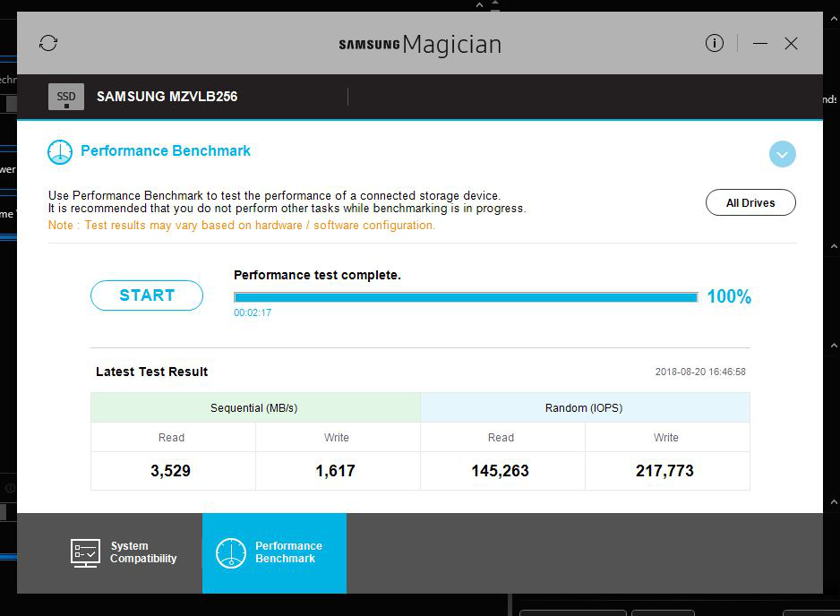The width and height of the screenshot is (840, 616).
Task: Click the timestamp 2018-08-20 16:46:58
Action: [700, 372]
